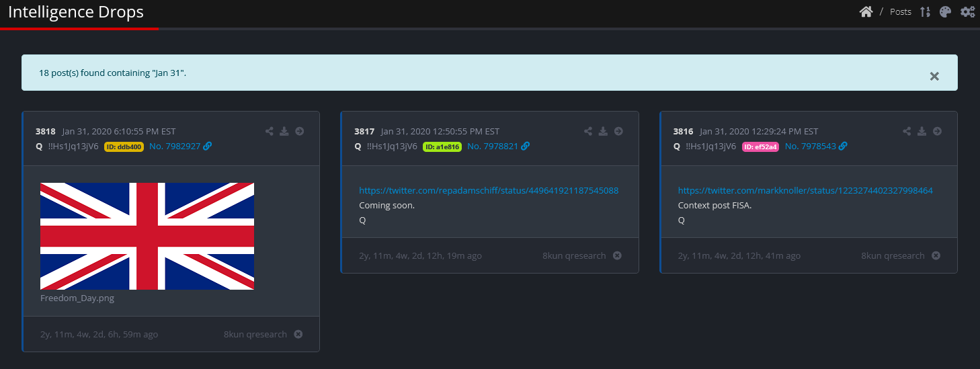Open post 3817 arrow icon

tap(618, 131)
